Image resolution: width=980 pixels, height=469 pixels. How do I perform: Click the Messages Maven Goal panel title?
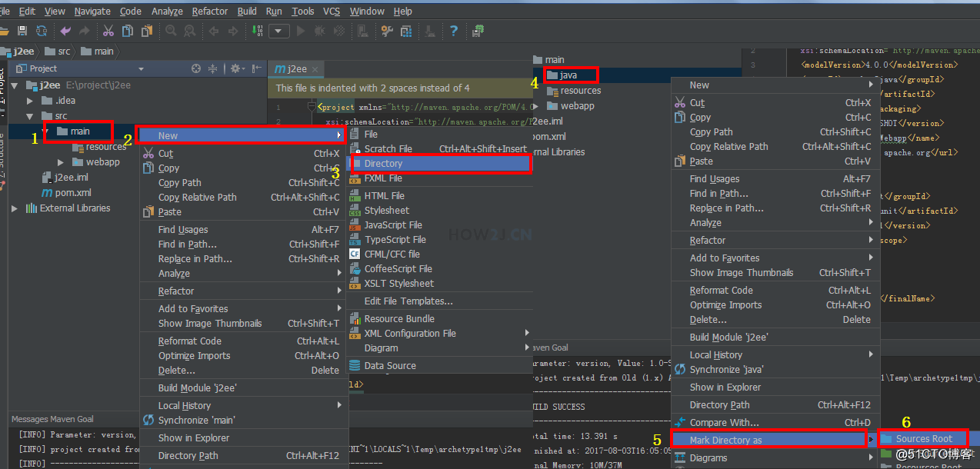point(52,419)
